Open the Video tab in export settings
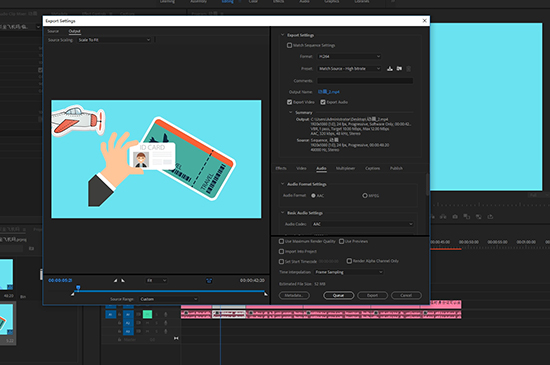 [x=301, y=168]
